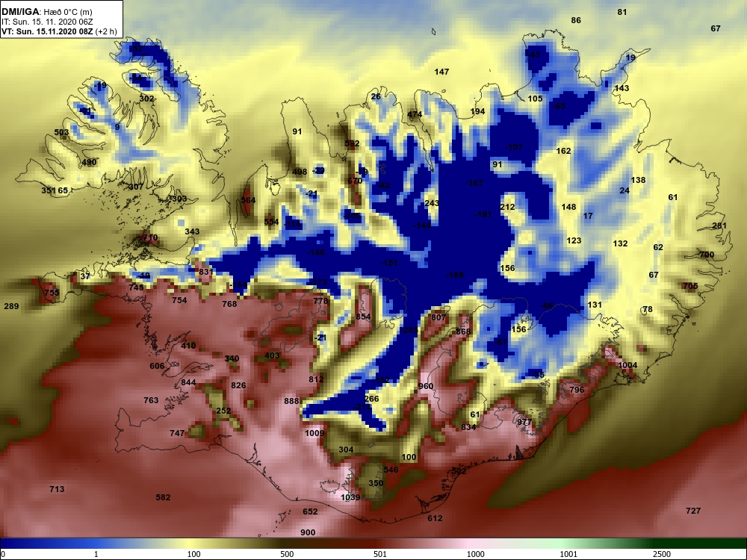This screenshot has width=747, height=560.
Task: Click the color scale label 2500
Action: [662, 554]
